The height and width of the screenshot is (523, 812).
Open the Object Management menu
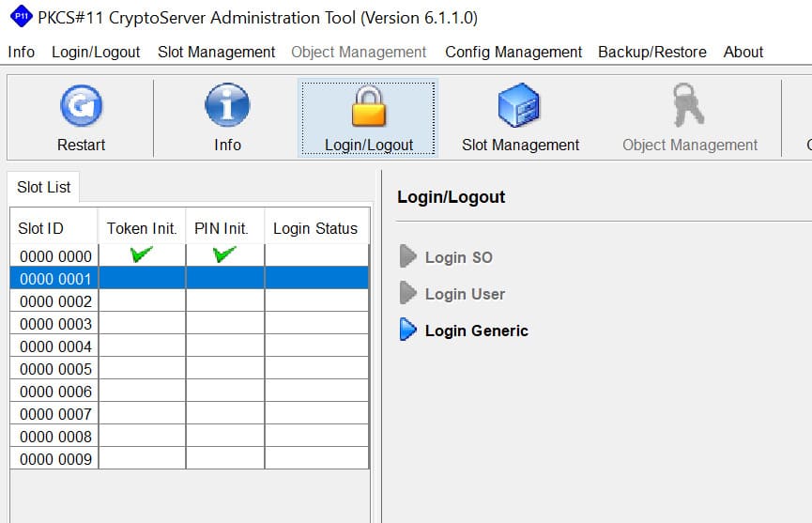[x=359, y=52]
